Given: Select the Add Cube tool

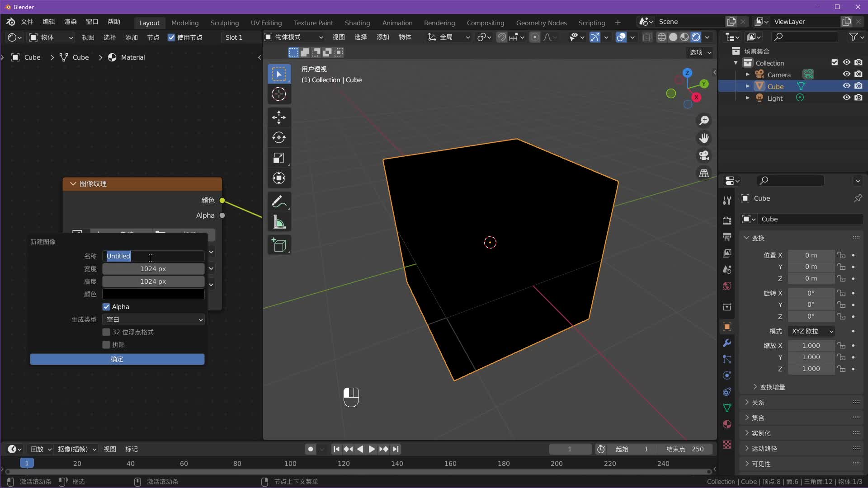Looking at the screenshot, I should (x=279, y=245).
